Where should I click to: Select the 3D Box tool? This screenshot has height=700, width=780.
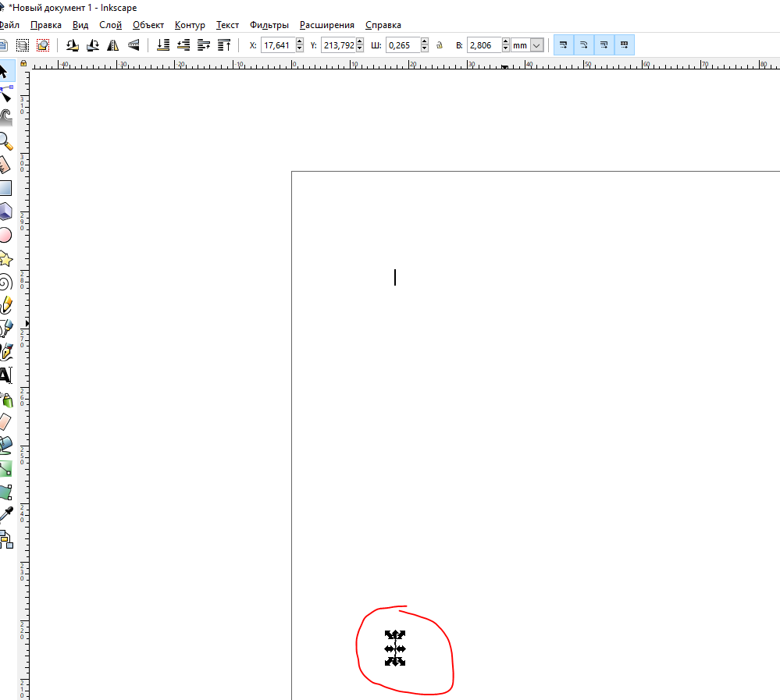(5, 211)
